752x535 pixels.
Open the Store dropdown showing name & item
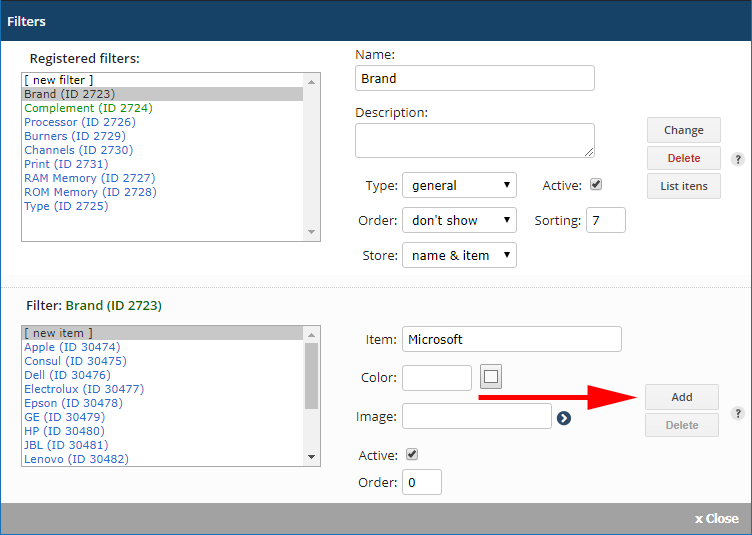point(459,255)
